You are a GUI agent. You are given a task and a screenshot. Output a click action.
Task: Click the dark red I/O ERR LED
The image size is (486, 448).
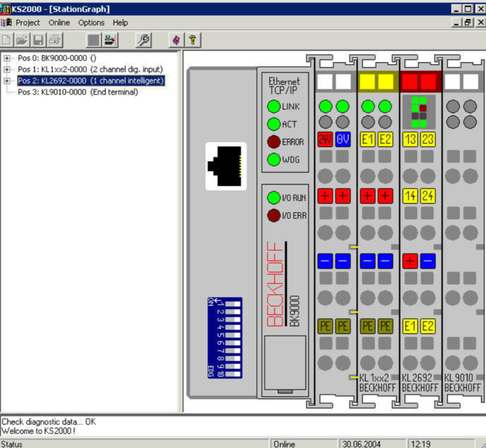click(274, 215)
